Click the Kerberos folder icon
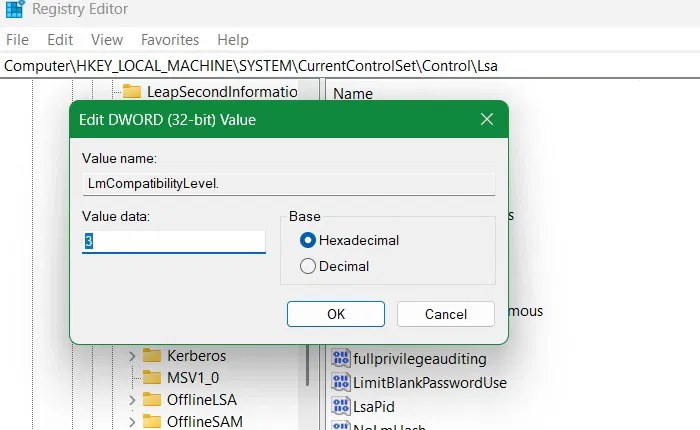The width and height of the screenshot is (700, 430). (152, 355)
